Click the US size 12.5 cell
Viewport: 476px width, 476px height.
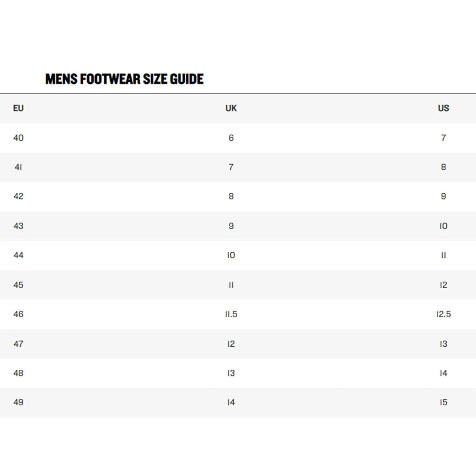(443, 314)
